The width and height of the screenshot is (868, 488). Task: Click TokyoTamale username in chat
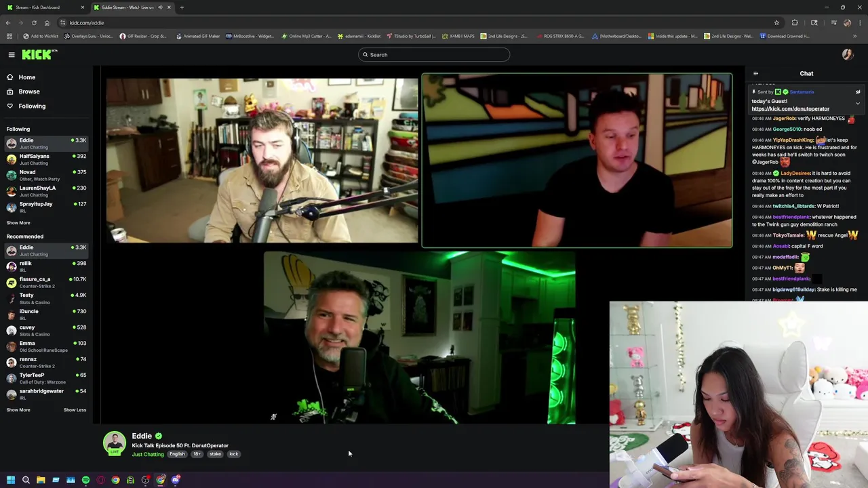click(x=788, y=235)
